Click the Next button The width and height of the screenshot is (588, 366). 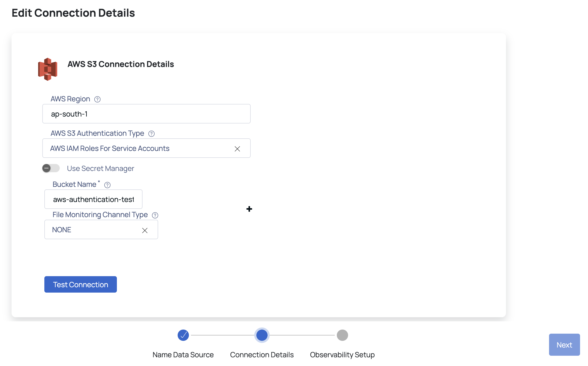point(564,345)
